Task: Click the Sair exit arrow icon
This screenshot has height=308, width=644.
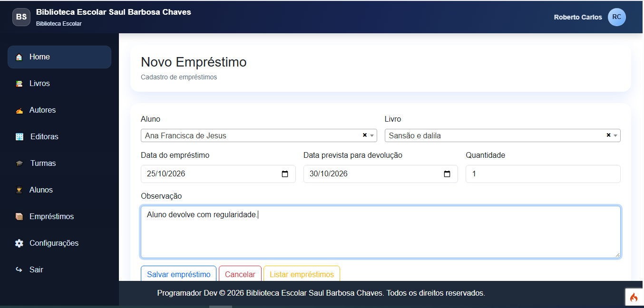Action: (x=19, y=270)
